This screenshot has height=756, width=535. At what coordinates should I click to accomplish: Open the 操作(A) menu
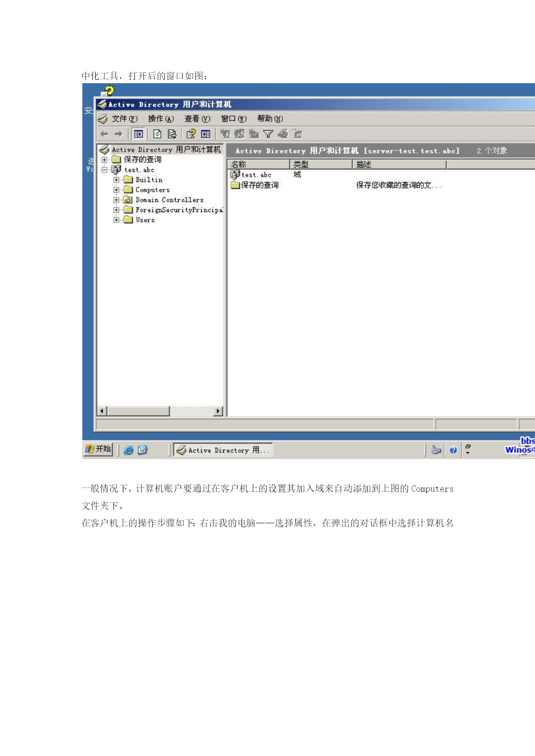coord(161,119)
